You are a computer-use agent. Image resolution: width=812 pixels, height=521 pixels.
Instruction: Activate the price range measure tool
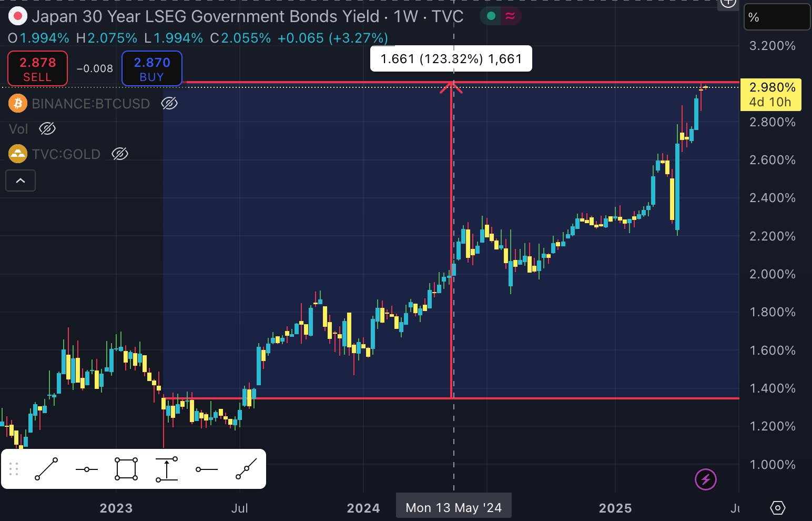(167, 469)
